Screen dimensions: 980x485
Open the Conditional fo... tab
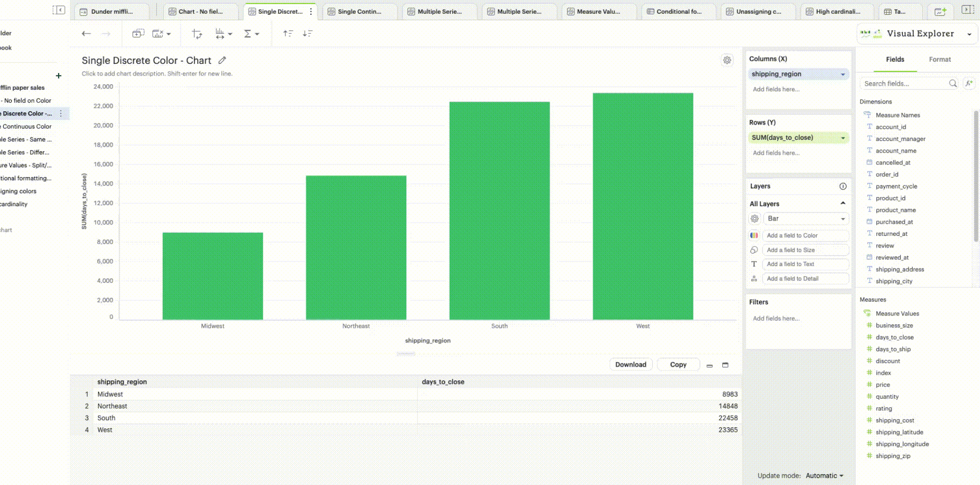pyautogui.click(x=678, y=12)
